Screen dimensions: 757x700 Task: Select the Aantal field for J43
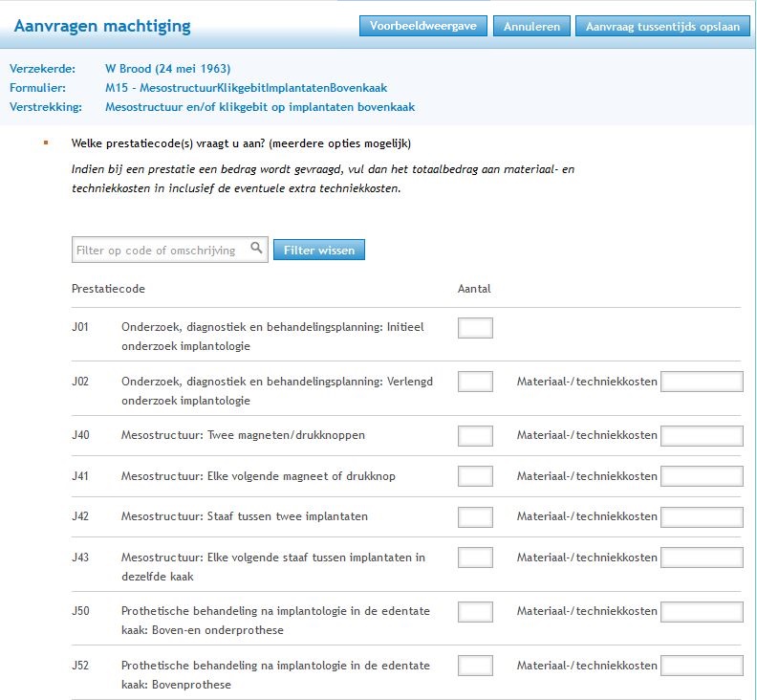pos(475,558)
